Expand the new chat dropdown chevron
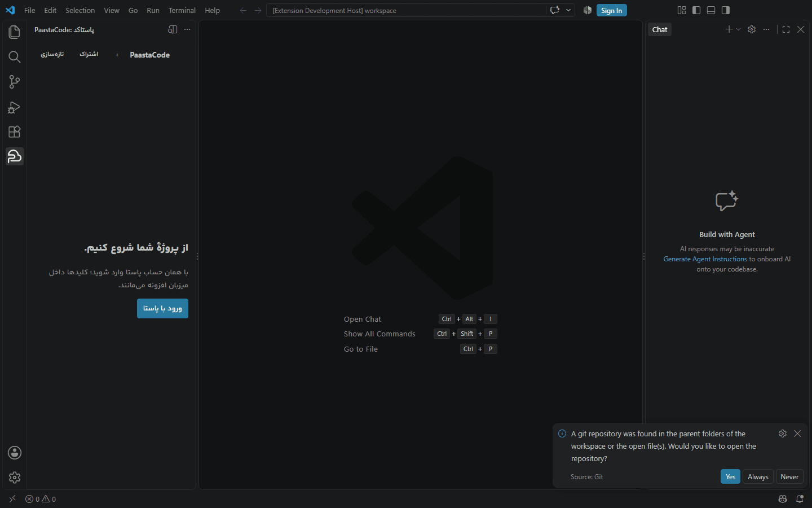The image size is (812, 508). (739, 29)
